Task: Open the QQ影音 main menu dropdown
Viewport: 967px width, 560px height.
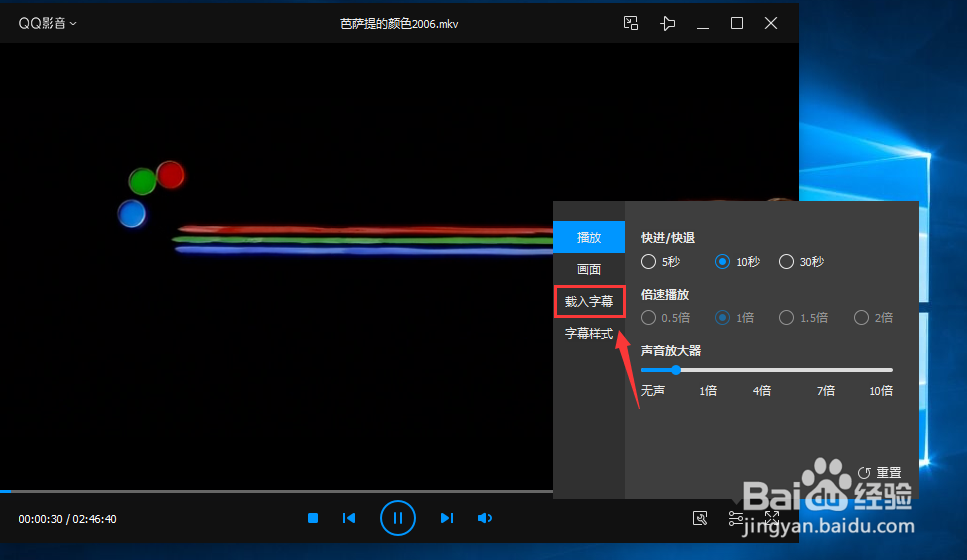Action: click(47, 23)
